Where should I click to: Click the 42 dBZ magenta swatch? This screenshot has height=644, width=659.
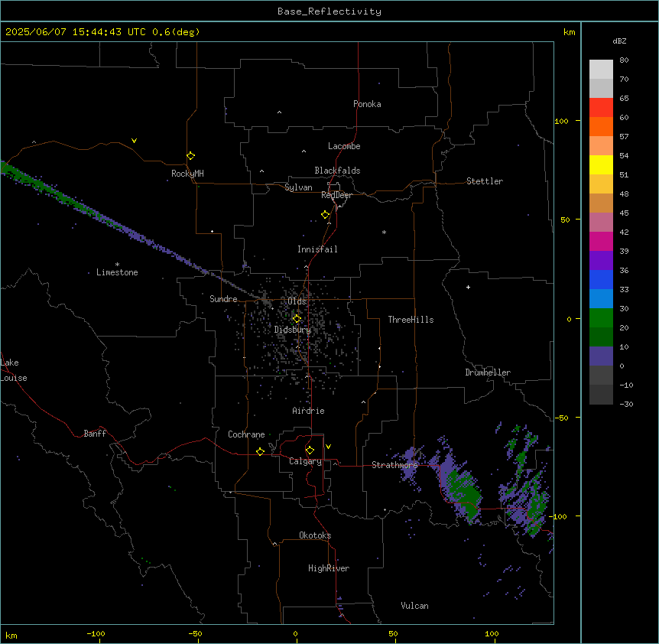coord(601,241)
